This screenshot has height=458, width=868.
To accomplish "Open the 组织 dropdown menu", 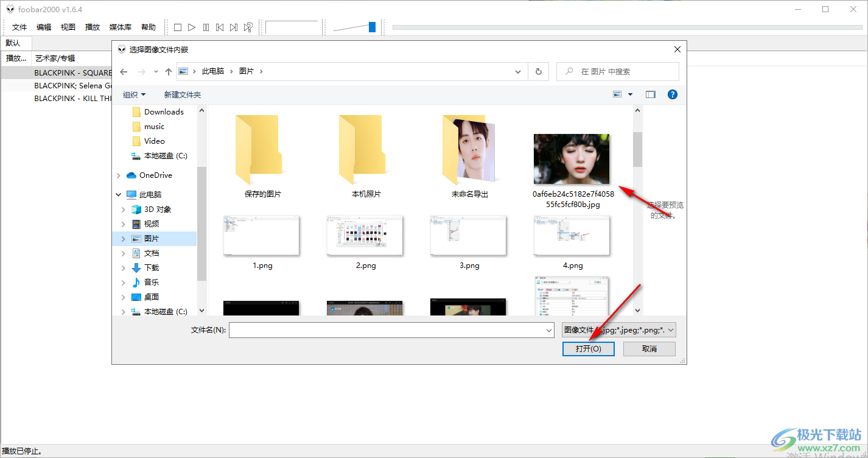I will (x=135, y=94).
